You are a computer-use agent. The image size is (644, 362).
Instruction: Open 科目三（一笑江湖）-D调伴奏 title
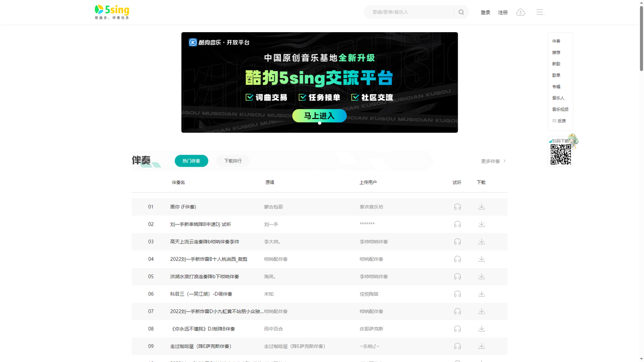click(x=201, y=294)
